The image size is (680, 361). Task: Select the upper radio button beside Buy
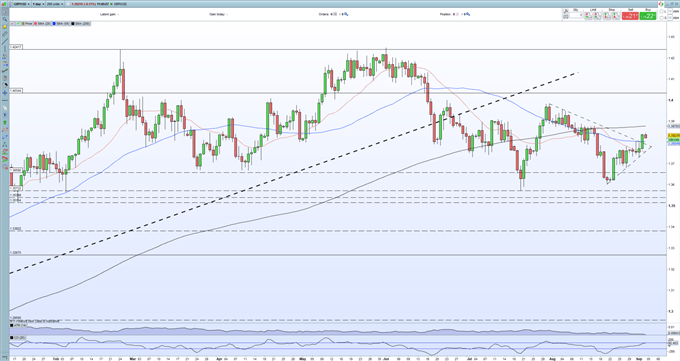[662, 11]
